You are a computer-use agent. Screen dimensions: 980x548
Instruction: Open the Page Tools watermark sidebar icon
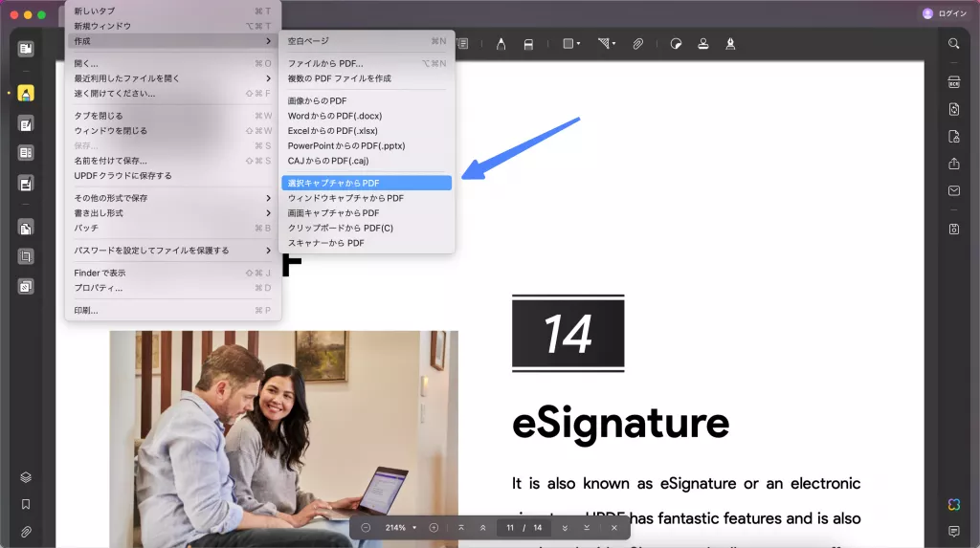point(26,287)
